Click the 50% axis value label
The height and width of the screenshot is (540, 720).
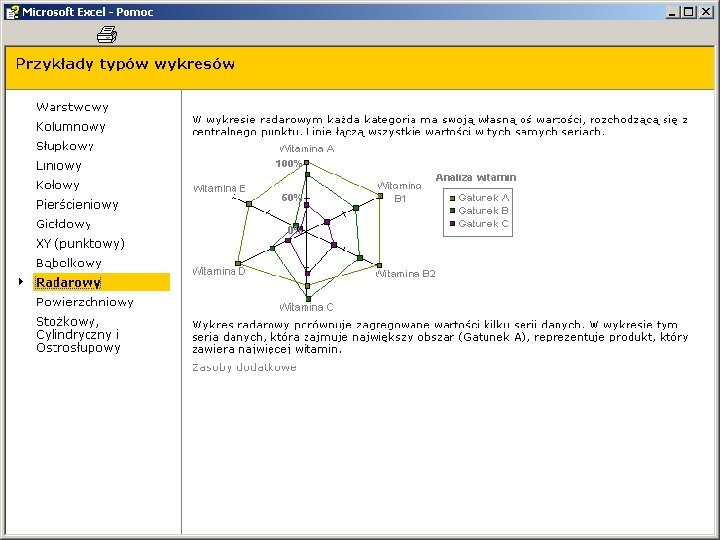click(x=292, y=197)
